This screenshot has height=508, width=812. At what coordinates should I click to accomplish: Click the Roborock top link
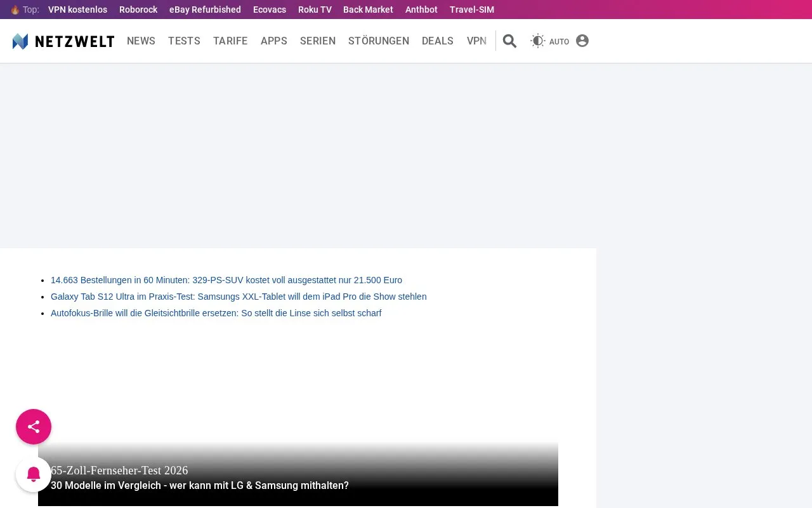coord(138,10)
